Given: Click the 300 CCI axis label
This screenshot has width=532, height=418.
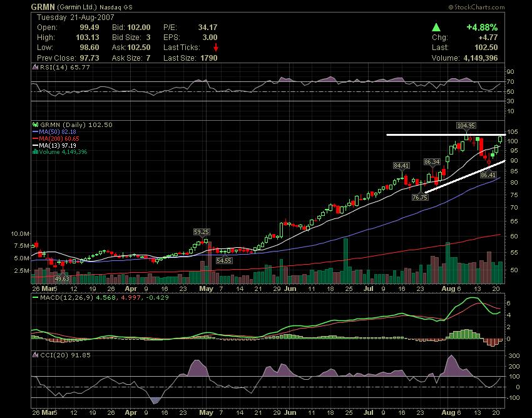Looking at the screenshot, I should pos(514,355).
